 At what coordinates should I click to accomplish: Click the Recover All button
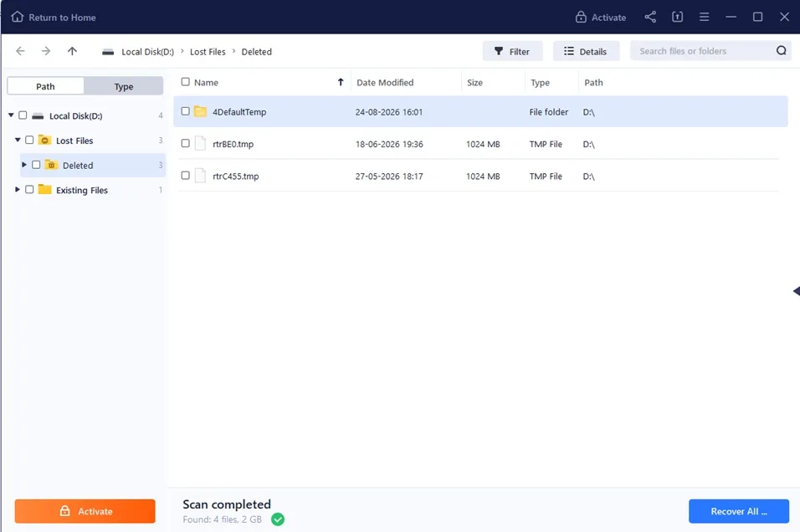(739, 511)
